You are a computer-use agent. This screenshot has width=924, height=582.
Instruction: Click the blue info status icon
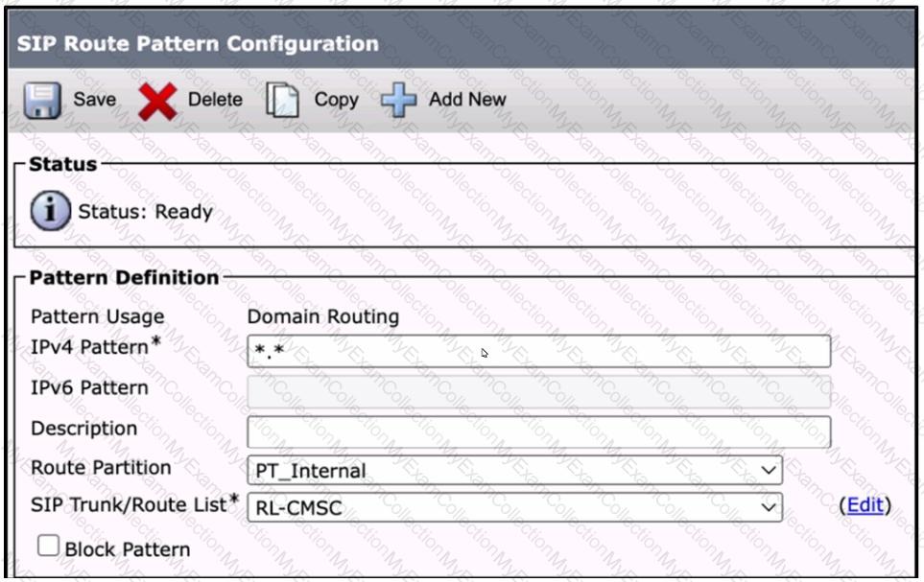[50, 211]
